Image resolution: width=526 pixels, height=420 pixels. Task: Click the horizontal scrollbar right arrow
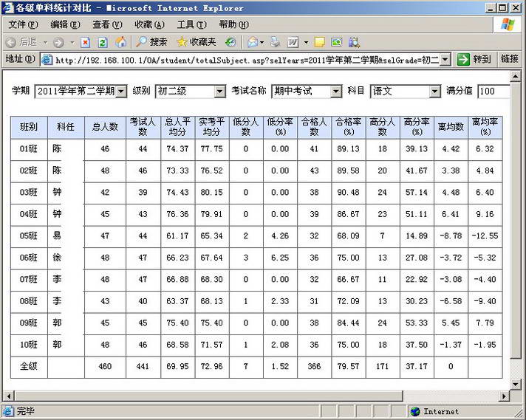(504, 396)
